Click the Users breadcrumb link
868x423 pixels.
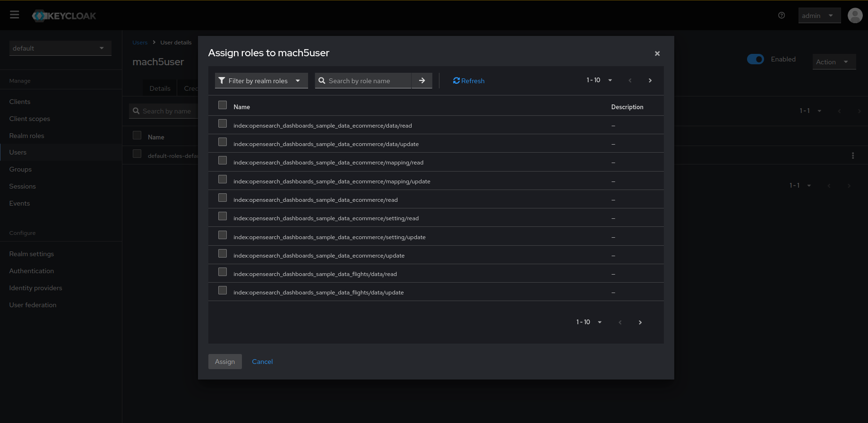pyautogui.click(x=140, y=43)
